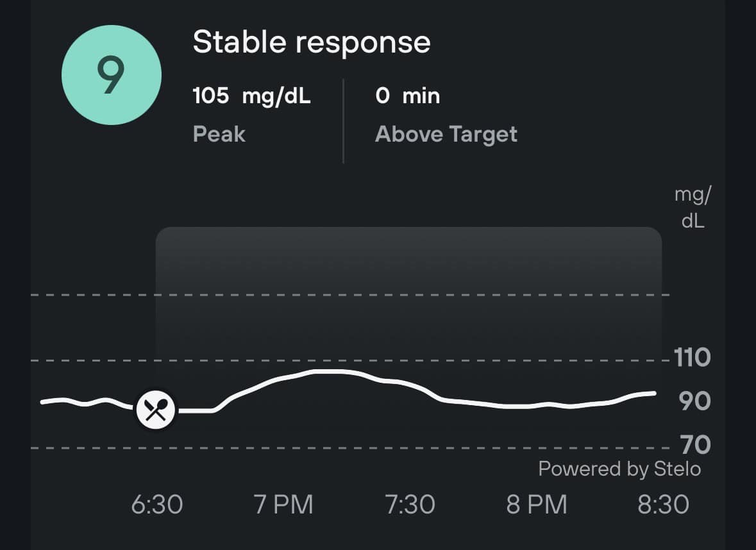Tap the 6:30 timeline position

(x=158, y=504)
